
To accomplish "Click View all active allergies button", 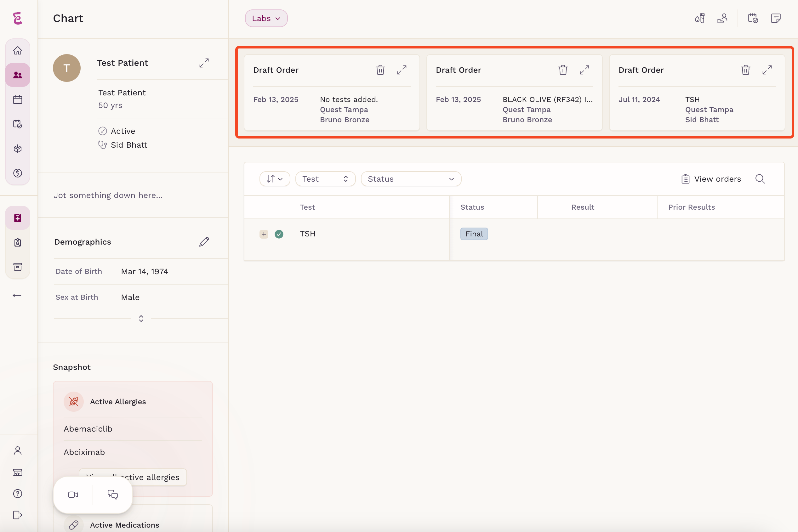I will click(x=133, y=477).
